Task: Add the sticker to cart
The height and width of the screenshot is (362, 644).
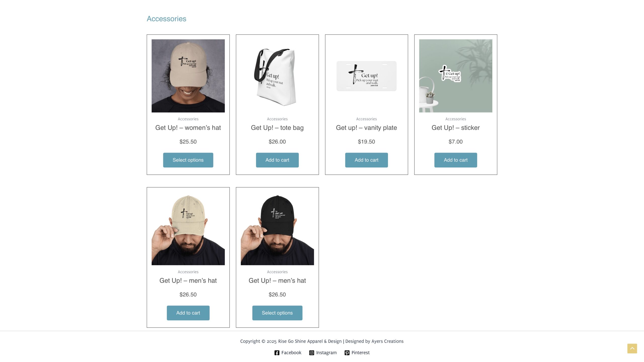Action: coord(456,160)
